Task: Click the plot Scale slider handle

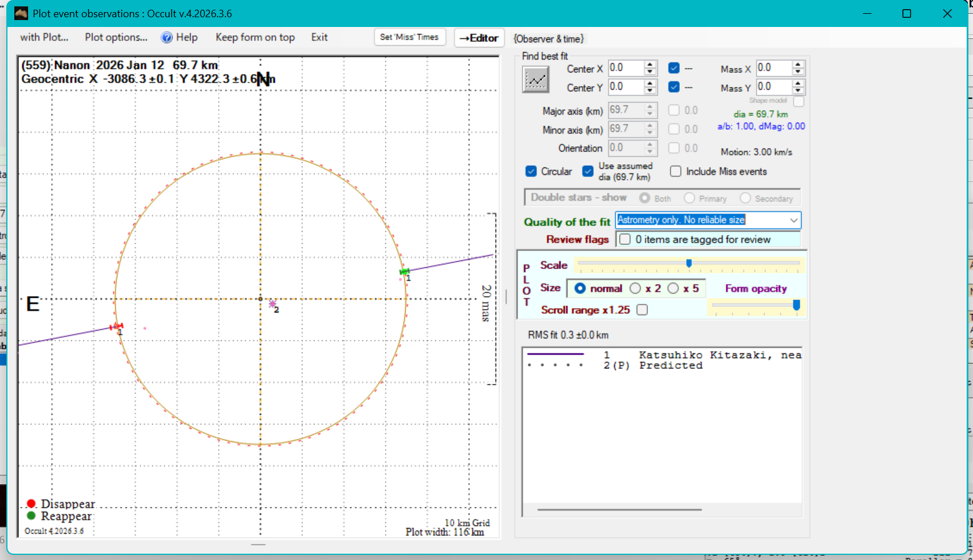Action: 689,263
